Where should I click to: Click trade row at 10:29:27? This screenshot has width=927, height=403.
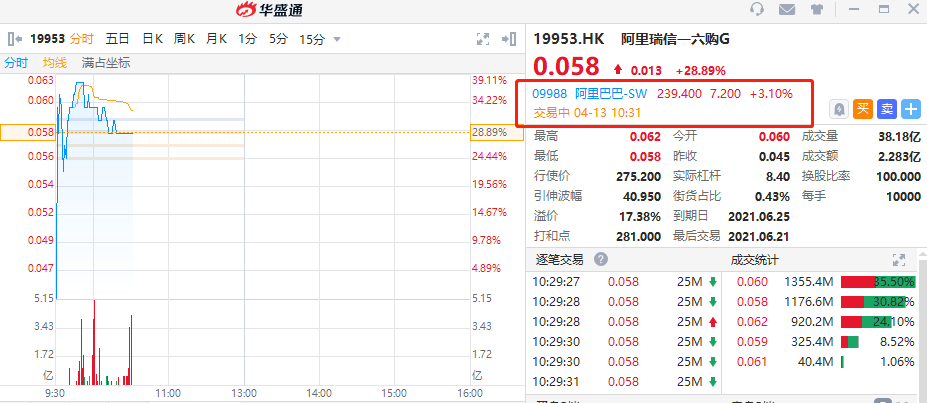(624, 281)
